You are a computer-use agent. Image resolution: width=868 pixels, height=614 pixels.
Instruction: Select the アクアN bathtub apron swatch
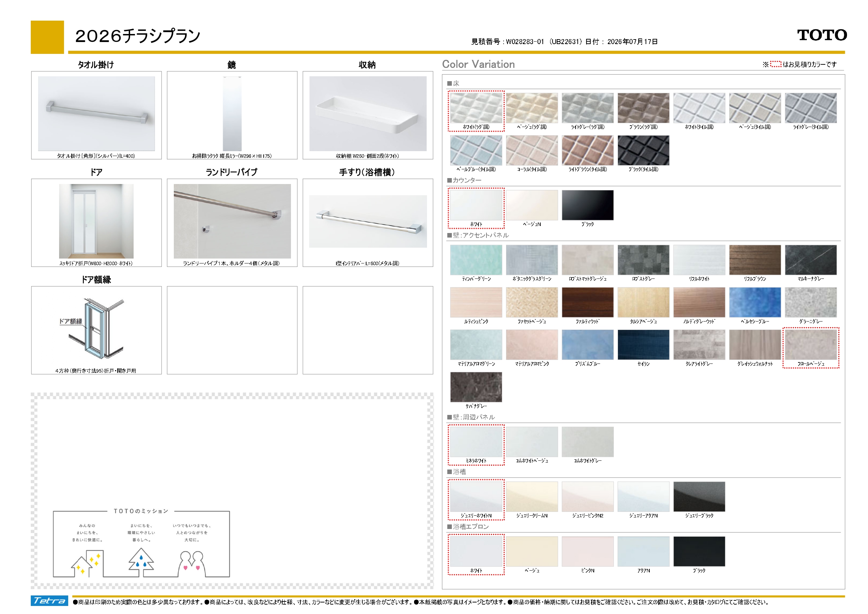tap(643, 552)
